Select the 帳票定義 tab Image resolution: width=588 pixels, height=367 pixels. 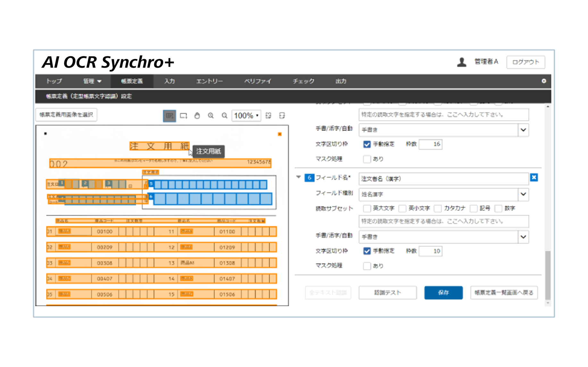tap(132, 81)
